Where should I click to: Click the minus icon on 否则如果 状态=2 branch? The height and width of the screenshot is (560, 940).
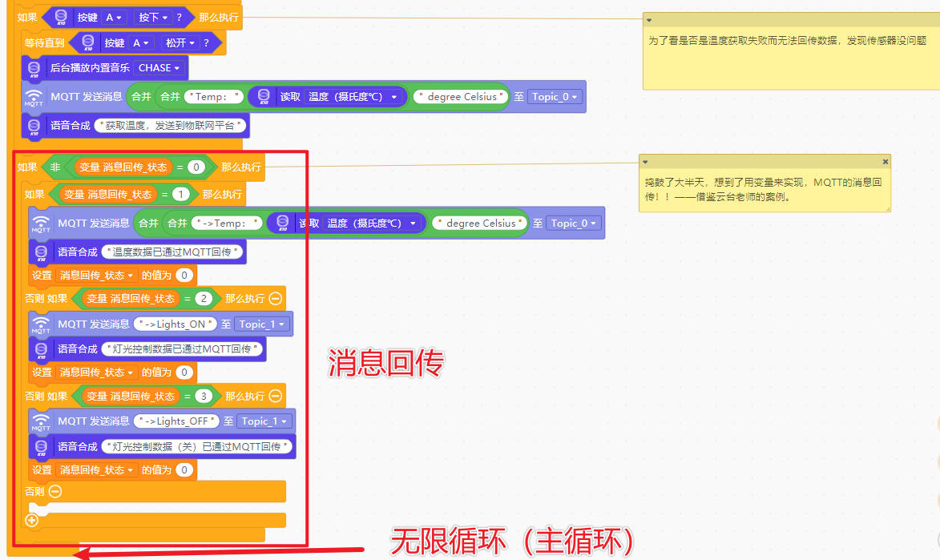click(276, 299)
